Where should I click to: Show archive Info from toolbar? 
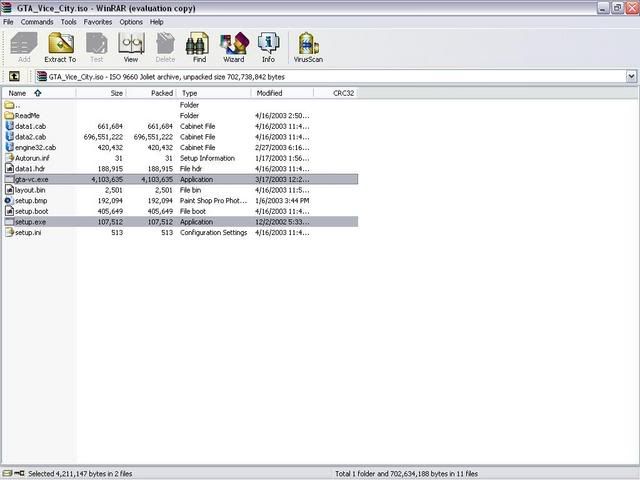point(268,47)
